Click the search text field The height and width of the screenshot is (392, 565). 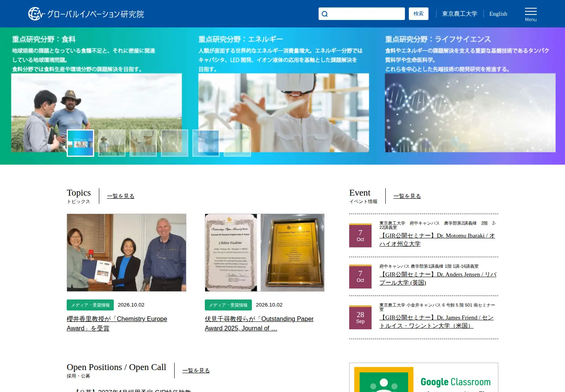click(362, 14)
